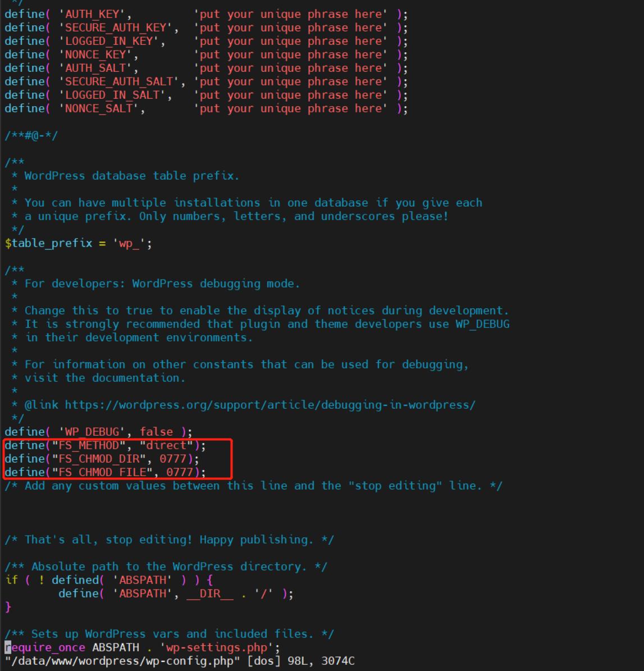Click the 'You can have multiple installations' line
Image resolution: width=644 pixels, height=671 pixels.
point(253,203)
